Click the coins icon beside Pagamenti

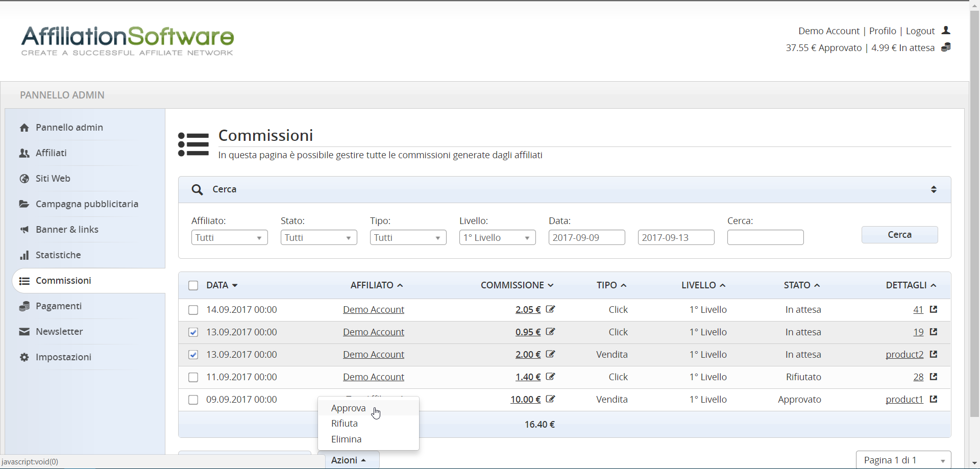24,306
